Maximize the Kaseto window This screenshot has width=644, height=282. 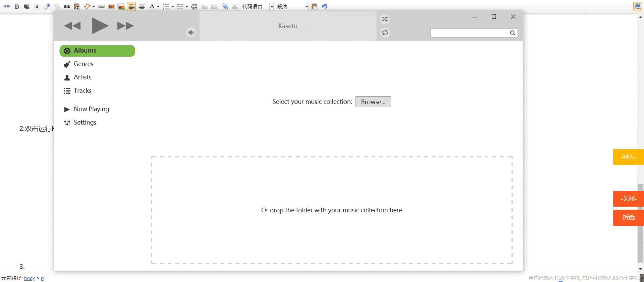pyautogui.click(x=494, y=17)
